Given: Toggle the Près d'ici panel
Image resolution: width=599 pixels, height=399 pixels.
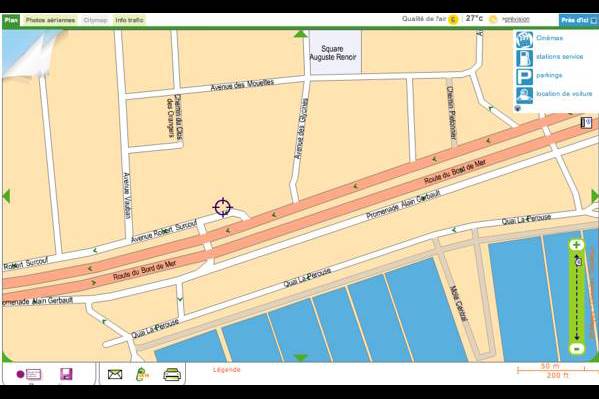Looking at the screenshot, I should 578,20.
